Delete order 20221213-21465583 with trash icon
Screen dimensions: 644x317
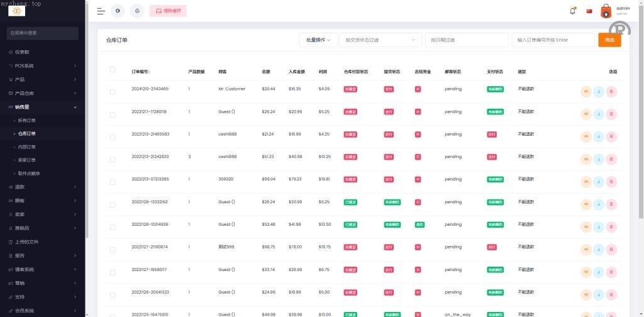[611, 137]
